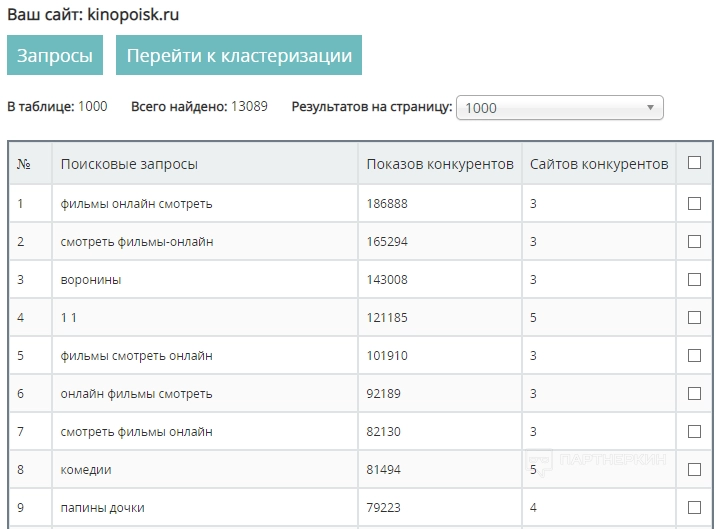Open Перейти к кластеризации

(238, 56)
